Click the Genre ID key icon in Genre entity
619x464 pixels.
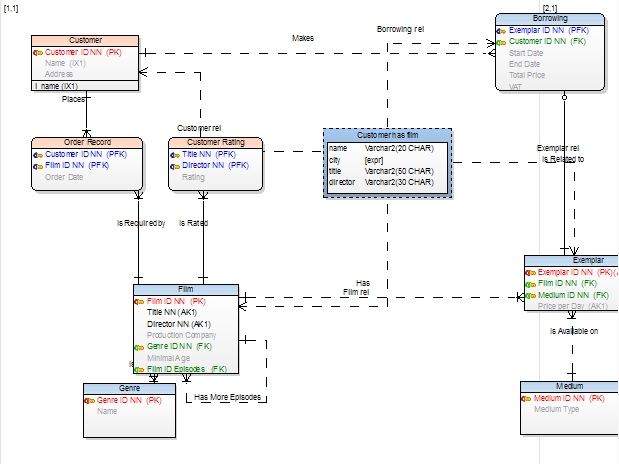(x=89, y=401)
